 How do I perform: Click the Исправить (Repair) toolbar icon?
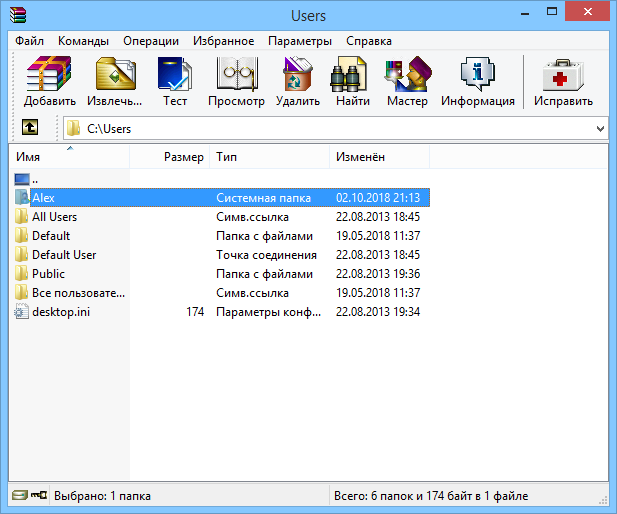click(x=563, y=81)
